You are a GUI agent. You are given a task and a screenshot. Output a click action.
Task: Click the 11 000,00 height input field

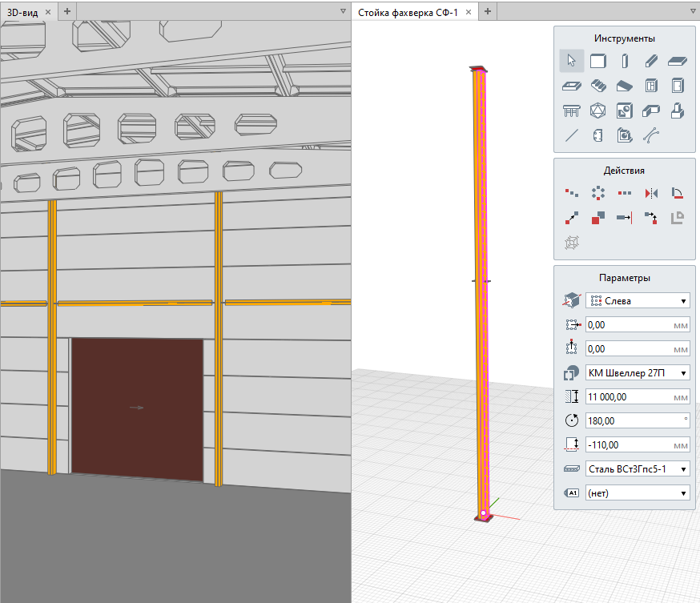tap(629, 397)
